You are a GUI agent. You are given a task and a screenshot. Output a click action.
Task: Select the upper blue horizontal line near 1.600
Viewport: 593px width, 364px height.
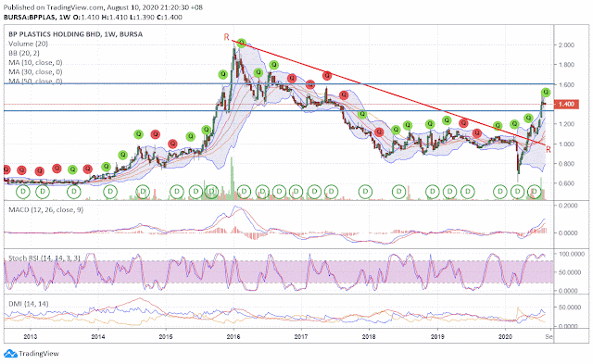(x=279, y=83)
